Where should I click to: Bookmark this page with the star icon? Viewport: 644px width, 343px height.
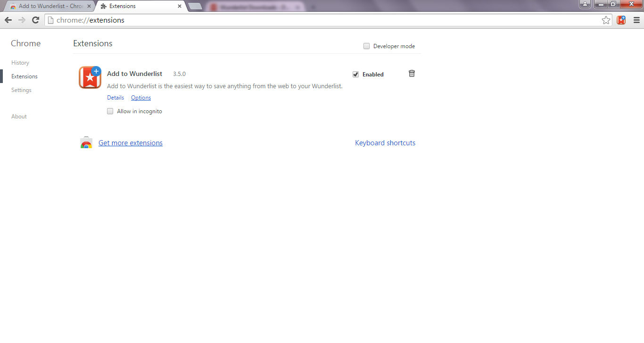pos(606,20)
